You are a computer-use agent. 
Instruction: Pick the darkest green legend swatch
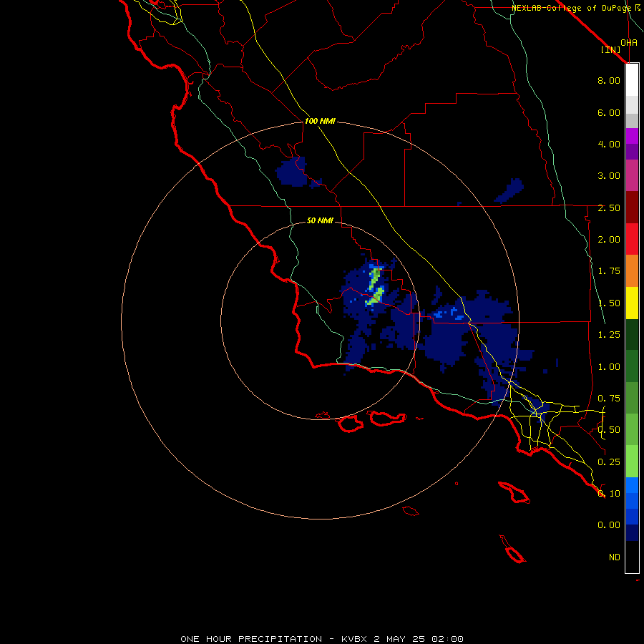point(632,334)
